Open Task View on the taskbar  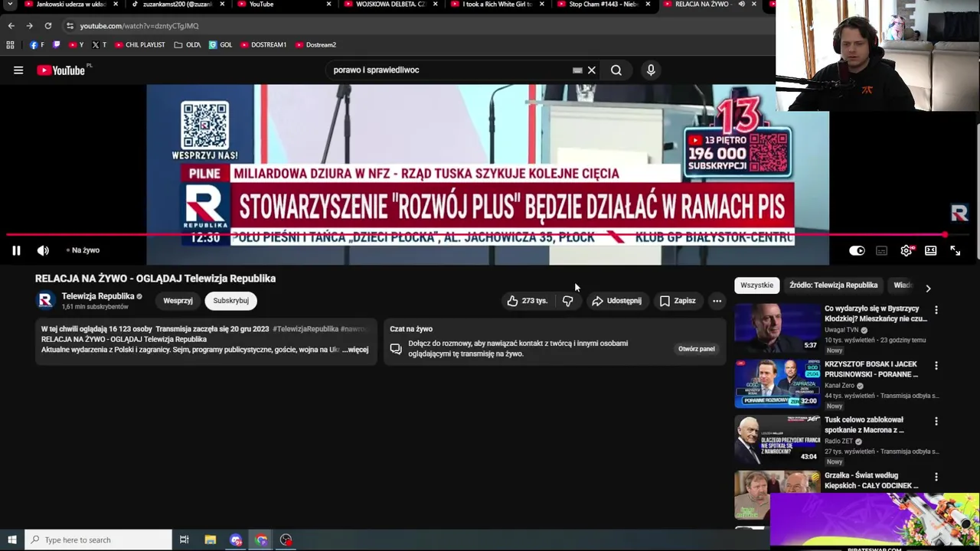(184, 540)
